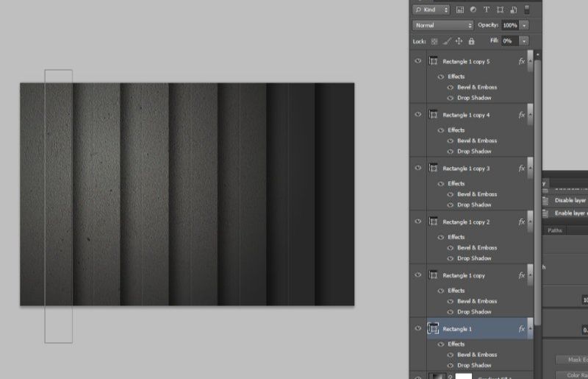Click the fx icon on Rectangle 1
Image resolution: width=588 pixels, height=379 pixels.
pyautogui.click(x=522, y=329)
